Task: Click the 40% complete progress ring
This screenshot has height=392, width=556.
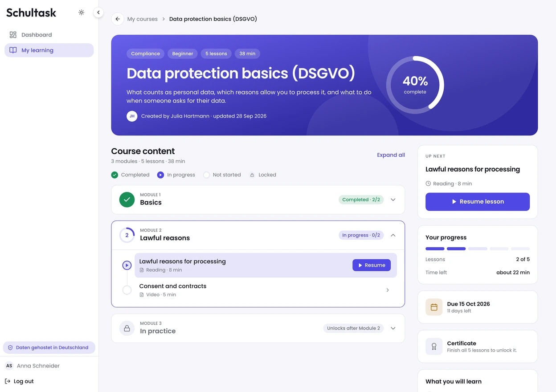Action: [x=415, y=85]
